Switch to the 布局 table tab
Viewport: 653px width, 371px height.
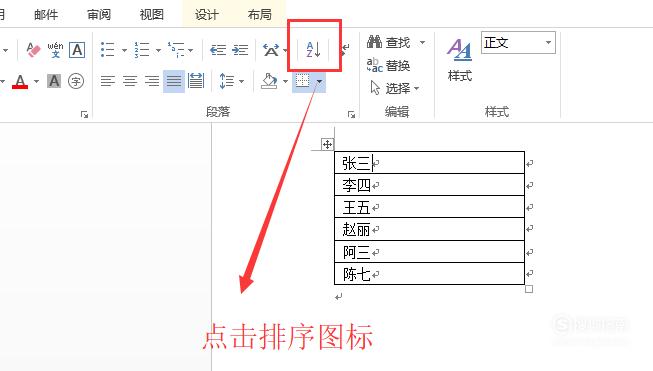pyautogui.click(x=259, y=15)
